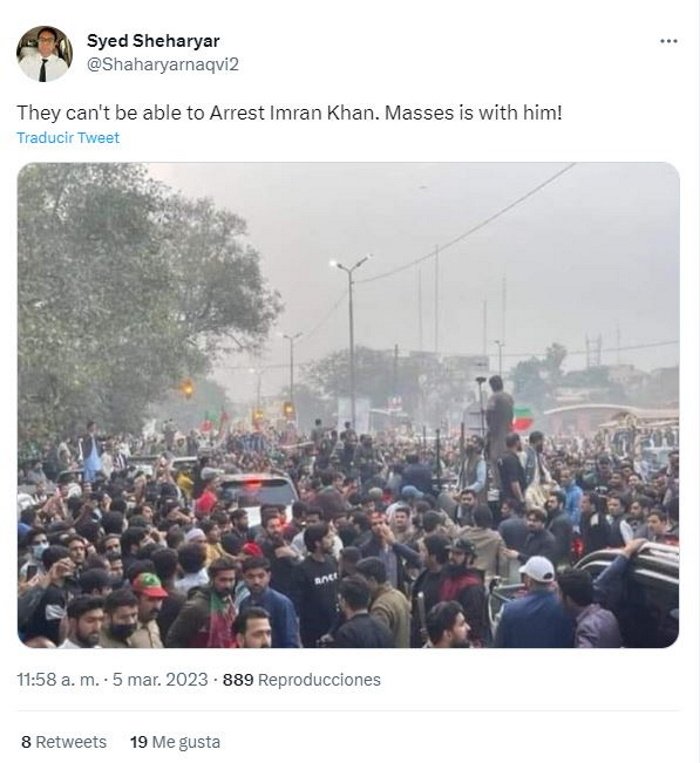
Task: Open the crowd photo attached to tweet
Action: (348, 405)
